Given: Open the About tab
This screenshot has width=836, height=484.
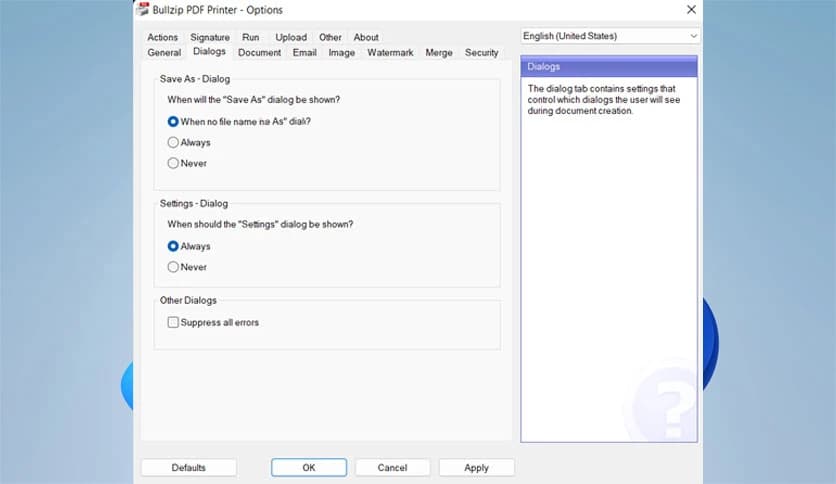Looking at the screenshot, I should [x=366, y=37].
